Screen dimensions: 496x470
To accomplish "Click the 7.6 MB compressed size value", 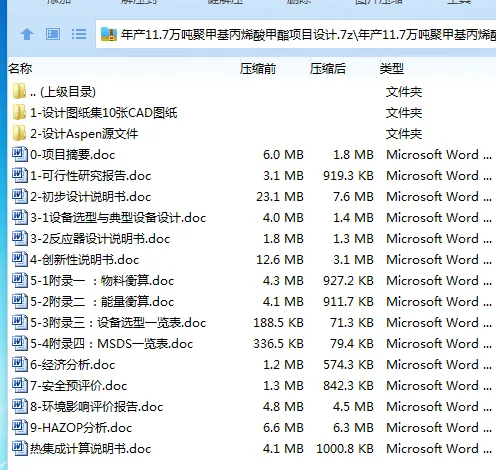I will [x=353, y=197].
